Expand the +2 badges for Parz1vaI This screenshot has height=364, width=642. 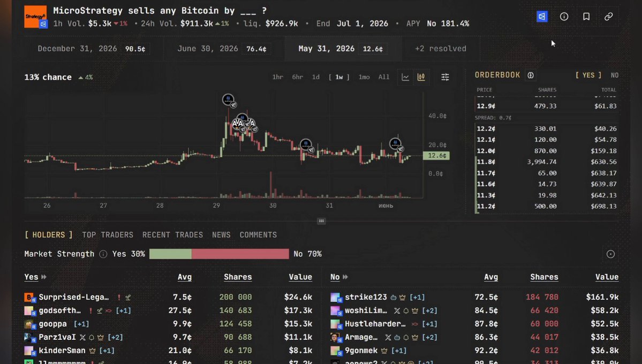coord(115,337)
